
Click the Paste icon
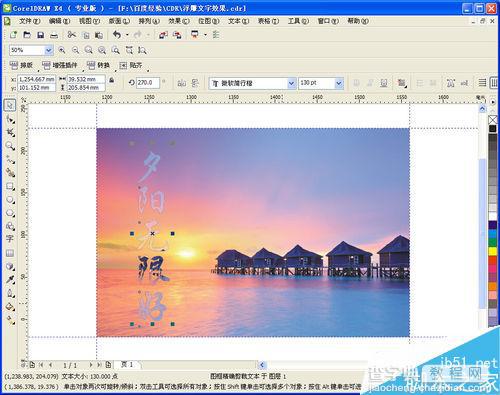(x=99, y=35)
